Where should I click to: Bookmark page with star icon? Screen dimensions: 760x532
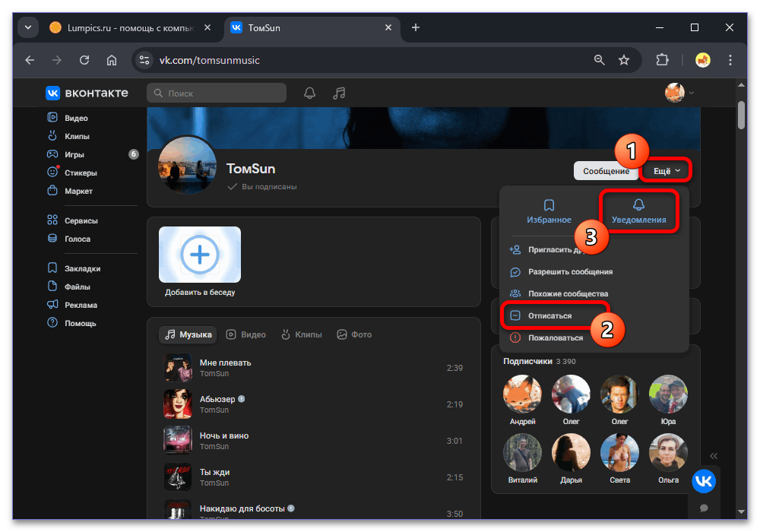[624, 60]
